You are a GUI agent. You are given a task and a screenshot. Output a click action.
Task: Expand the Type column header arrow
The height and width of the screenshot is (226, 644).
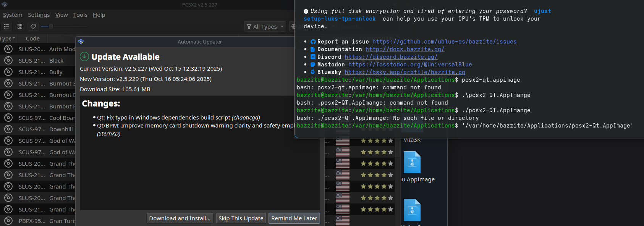point(14,38)
